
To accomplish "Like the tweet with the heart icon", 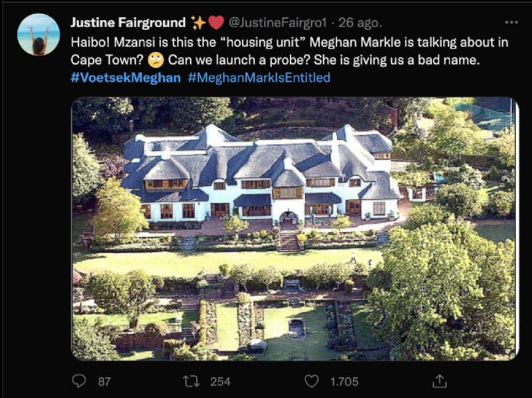I will point(311,381).
